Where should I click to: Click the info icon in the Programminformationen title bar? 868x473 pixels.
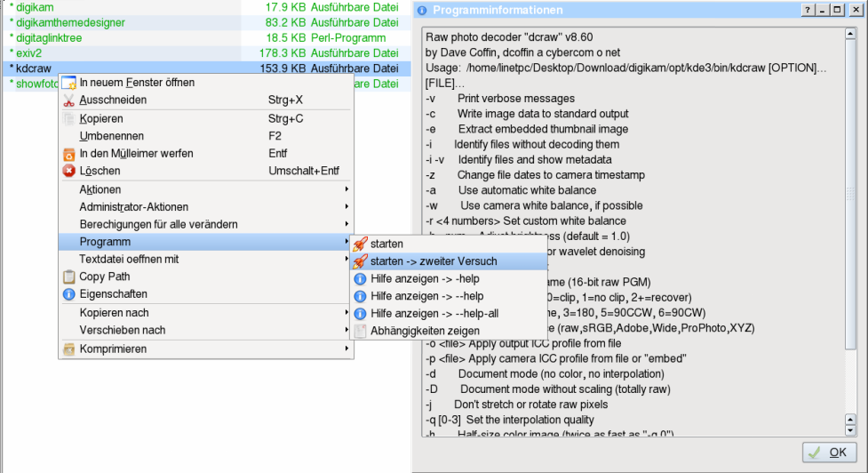422,10
